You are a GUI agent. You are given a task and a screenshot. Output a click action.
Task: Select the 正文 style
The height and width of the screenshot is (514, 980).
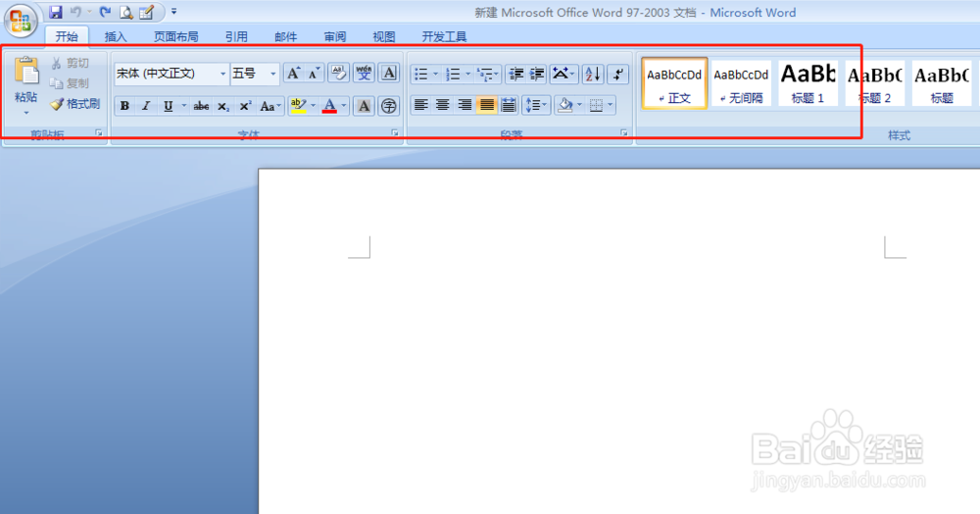674,83
